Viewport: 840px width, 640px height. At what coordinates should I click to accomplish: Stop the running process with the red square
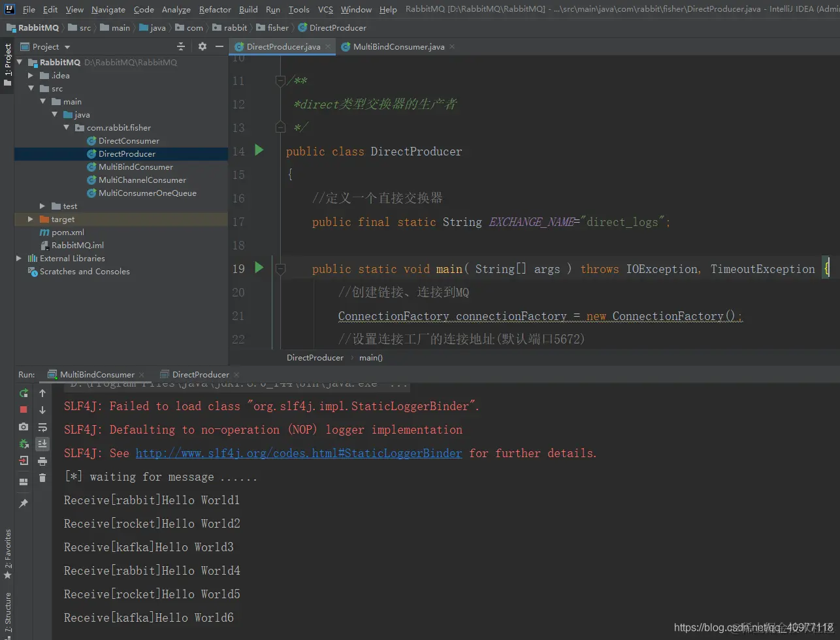pos(24,409)
